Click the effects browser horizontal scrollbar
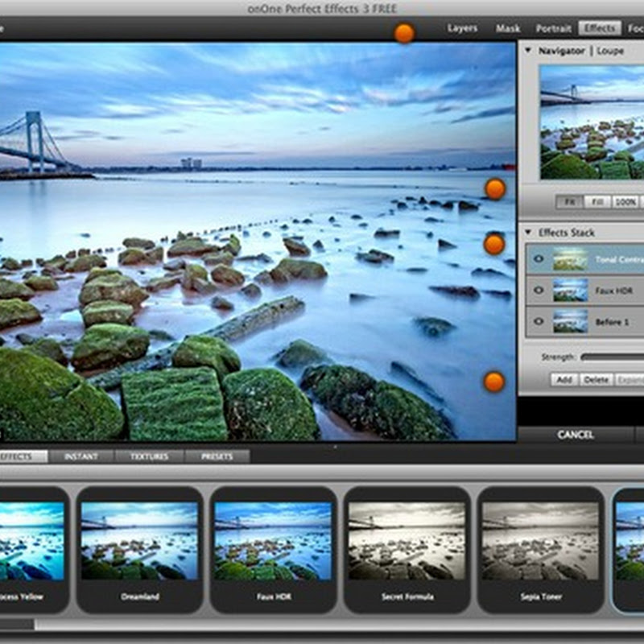This screenshot has height=644, width=644. click(x=16, y=624)
